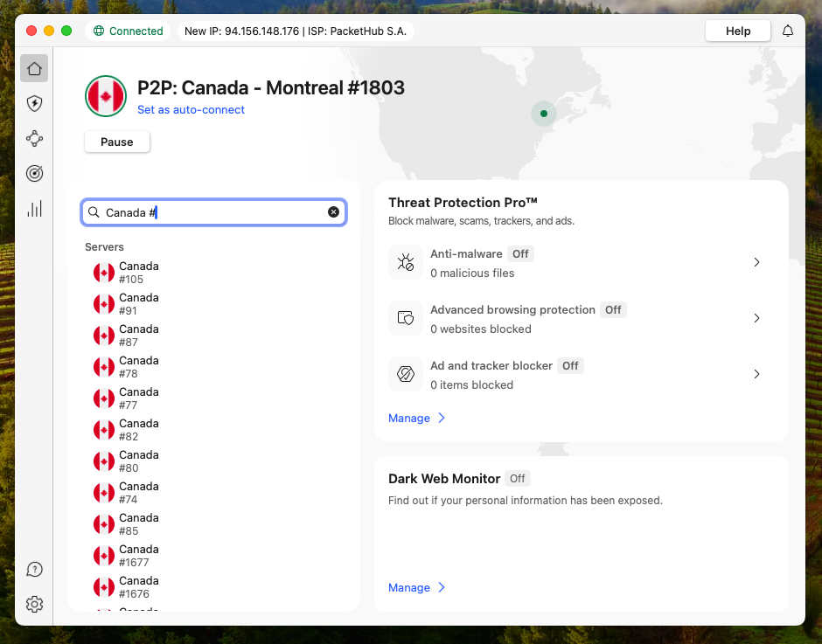Pause the VPN connection

coord(117,142)
